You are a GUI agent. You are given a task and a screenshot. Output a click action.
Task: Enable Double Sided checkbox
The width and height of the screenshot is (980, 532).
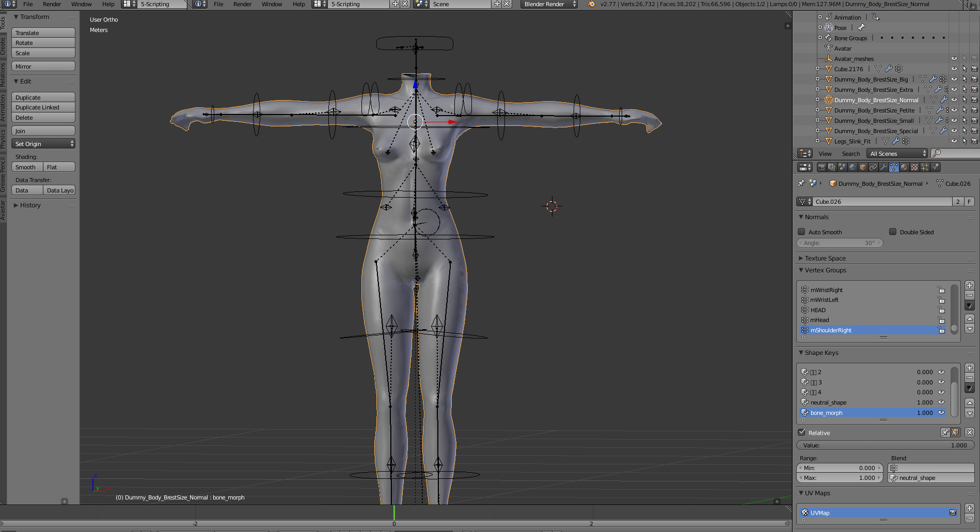pos(893,232)
